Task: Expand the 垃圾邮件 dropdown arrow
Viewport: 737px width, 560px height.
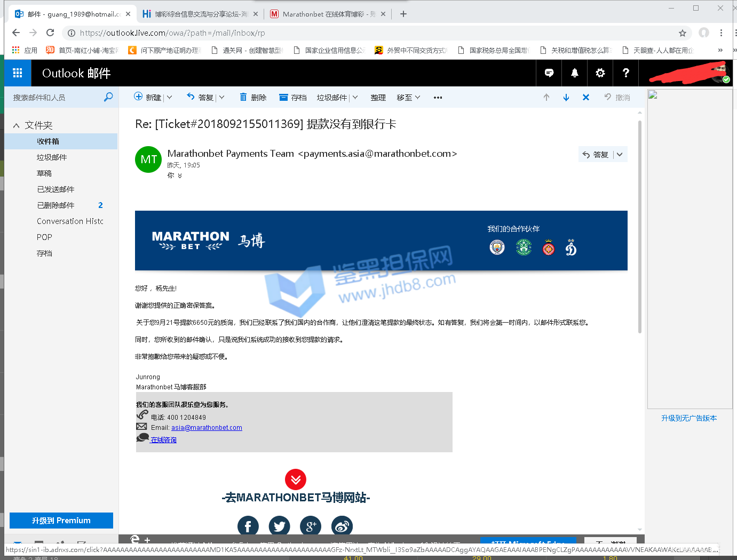Action: (x=355, y=98)
